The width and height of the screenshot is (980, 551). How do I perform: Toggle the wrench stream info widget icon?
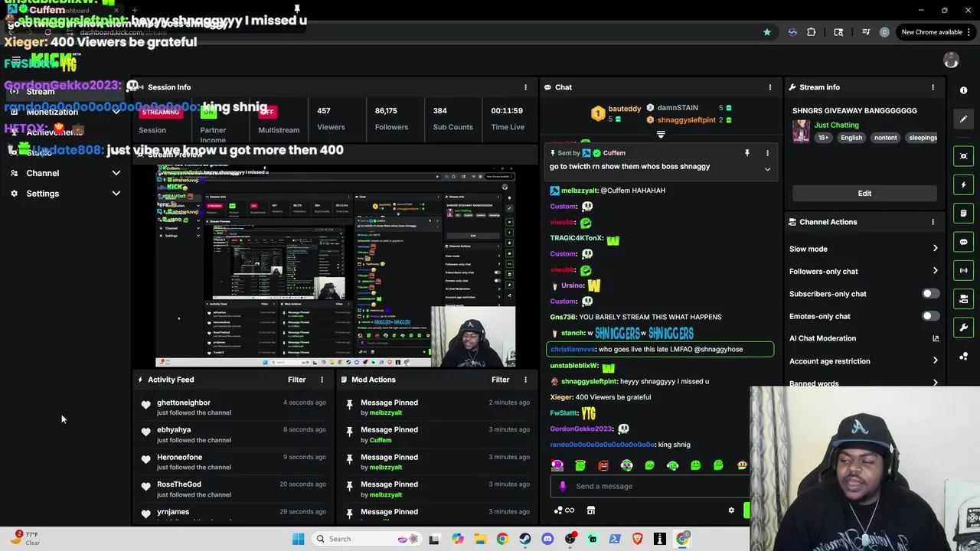pos(963,328)
